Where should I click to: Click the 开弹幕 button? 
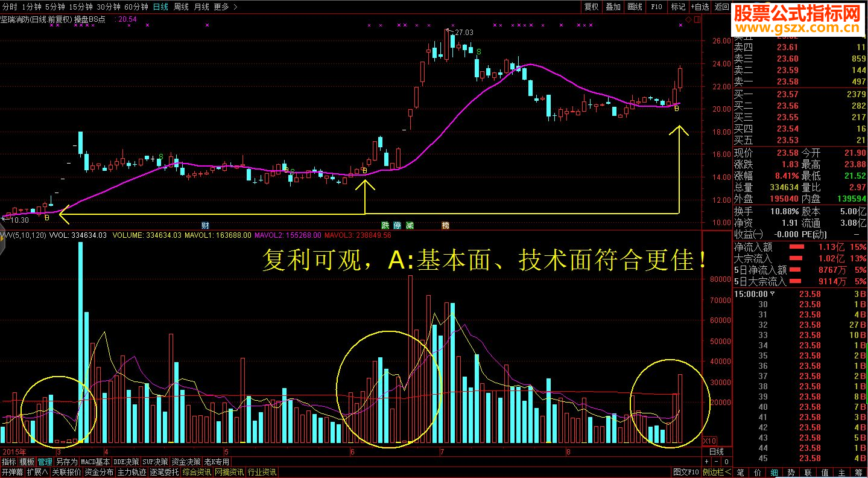click(x=12, y=472)
